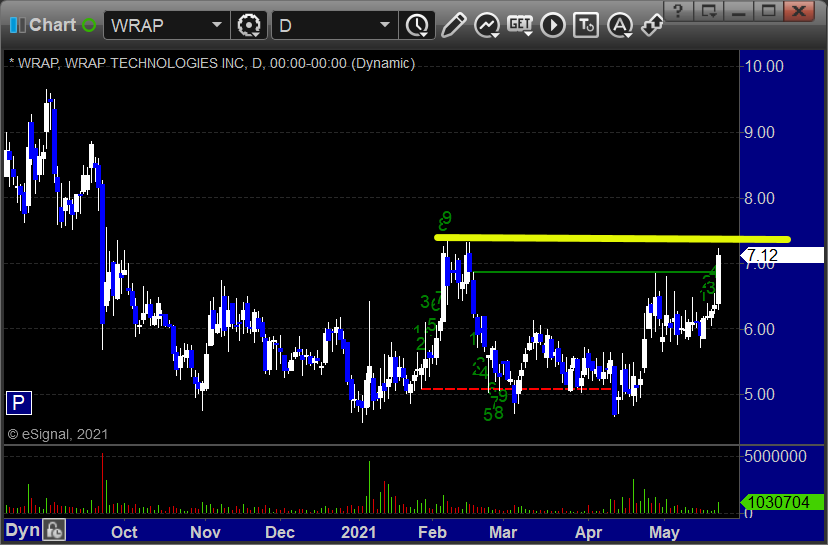The height and width of the screenshot is (545, 828).
Task: Click the Nov label on time axis
Action: click(x=205, y=532)
